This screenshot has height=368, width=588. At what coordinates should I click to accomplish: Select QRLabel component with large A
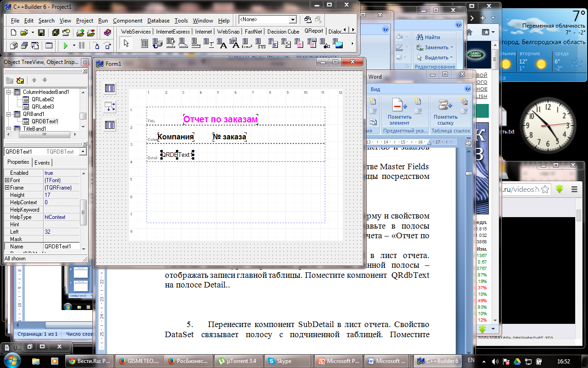pos(223,44)
